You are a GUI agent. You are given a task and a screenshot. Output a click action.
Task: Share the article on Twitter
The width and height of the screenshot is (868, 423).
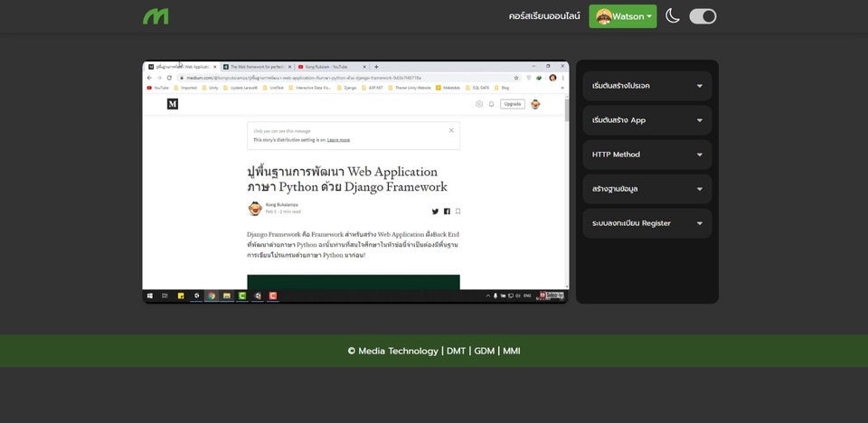435,211
